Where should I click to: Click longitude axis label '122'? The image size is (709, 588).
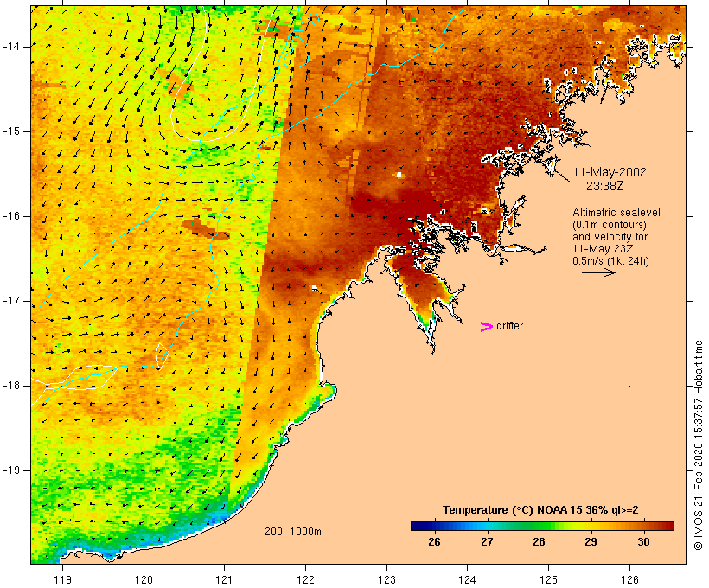coord(305,579)
